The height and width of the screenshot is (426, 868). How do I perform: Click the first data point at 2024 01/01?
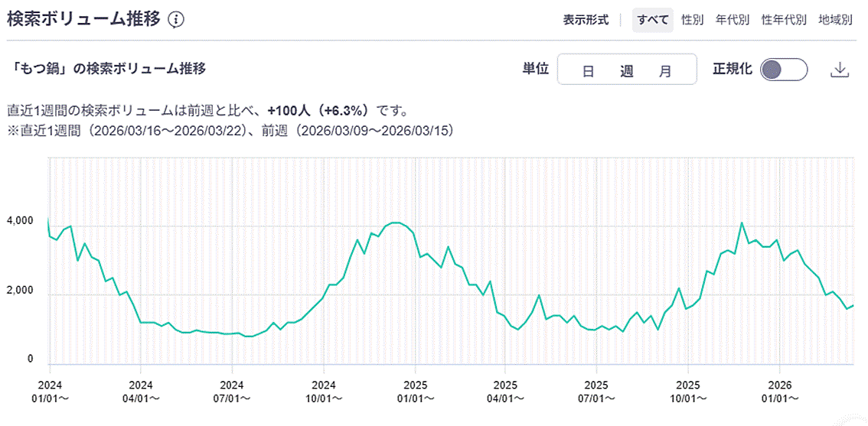(x=48, y=219)
